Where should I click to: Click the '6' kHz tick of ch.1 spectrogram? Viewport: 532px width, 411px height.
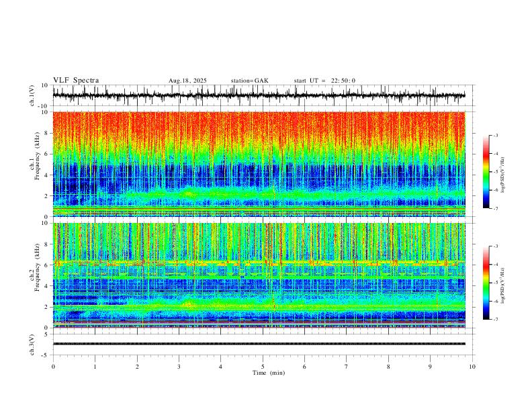pyautogui.click(x=46, y=154)
